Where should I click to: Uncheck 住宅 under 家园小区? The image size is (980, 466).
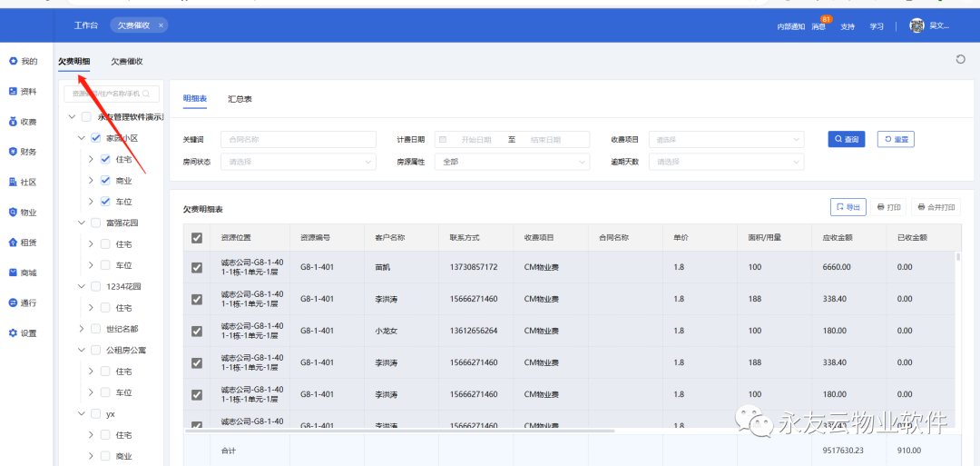pyautogui.click(x=105, y=159)
